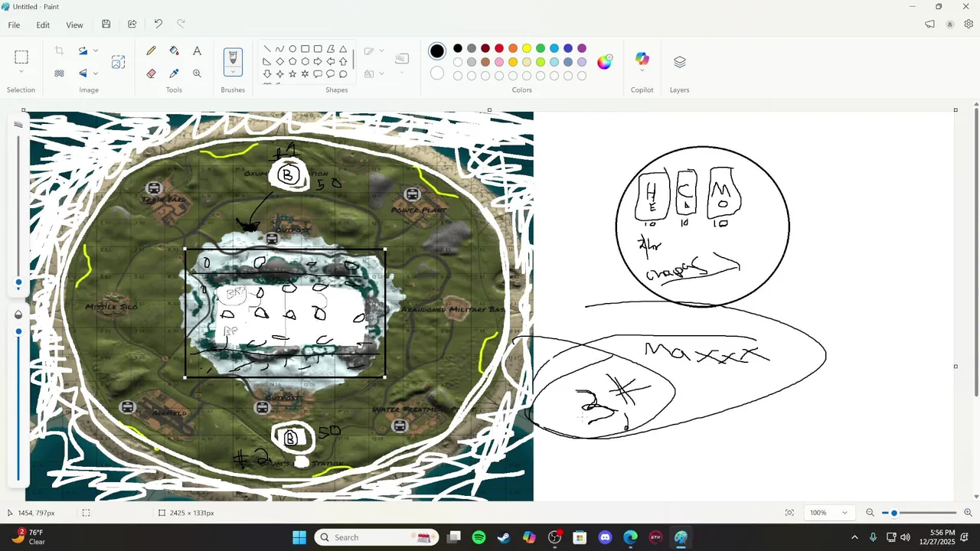Click the Flip icon
The image size is (980, 551).
[83, 73]
